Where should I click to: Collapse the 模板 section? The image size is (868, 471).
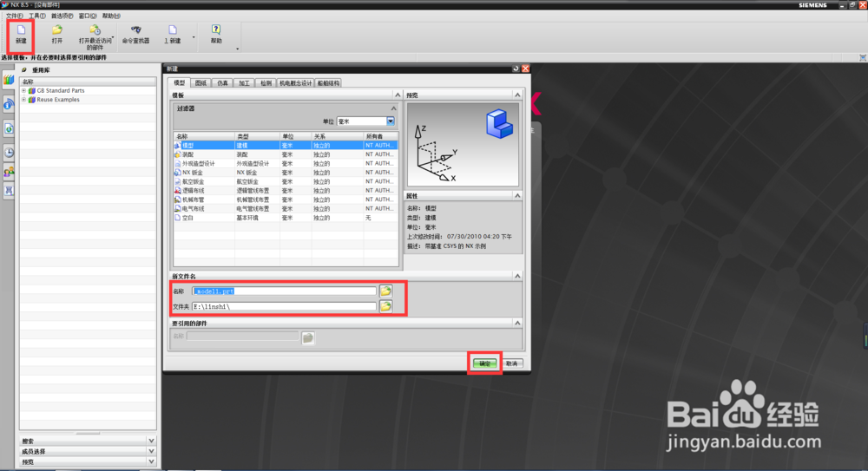point(398,95)
